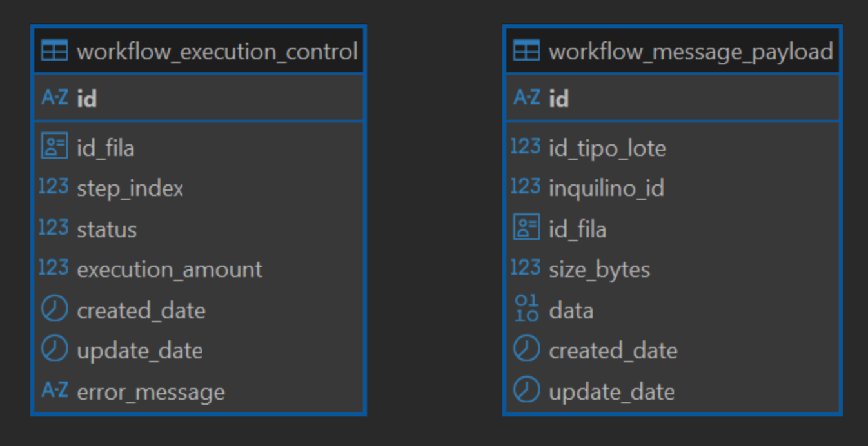
Task: Click the foreign key icon beside id_fila in workflow_execution_control
Action: [54, 146]
